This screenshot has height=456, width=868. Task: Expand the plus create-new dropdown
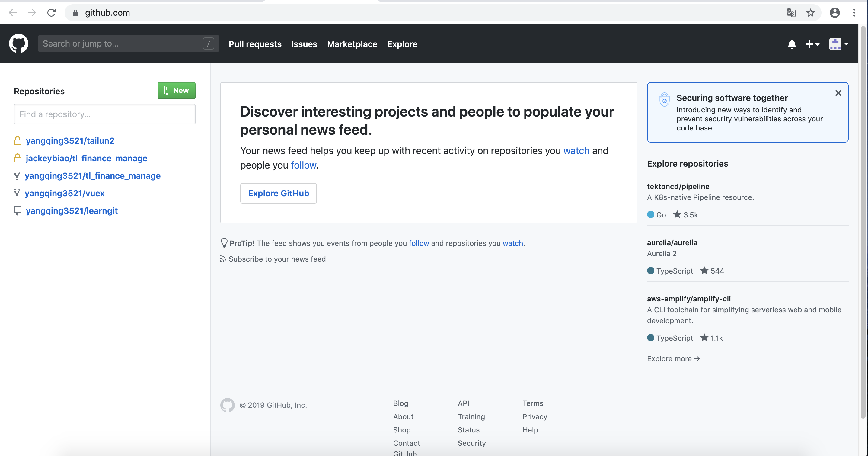point(812,44)
